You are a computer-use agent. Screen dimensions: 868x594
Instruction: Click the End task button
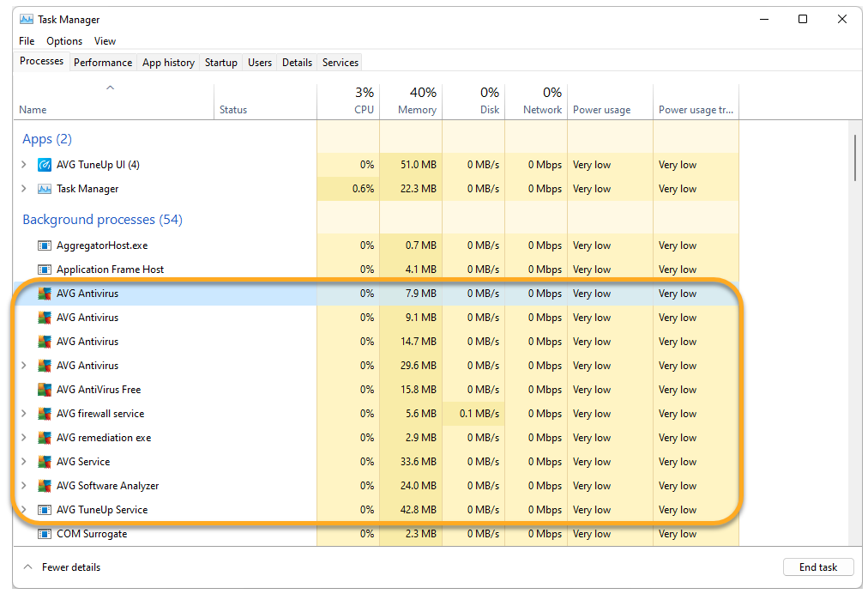818,567
